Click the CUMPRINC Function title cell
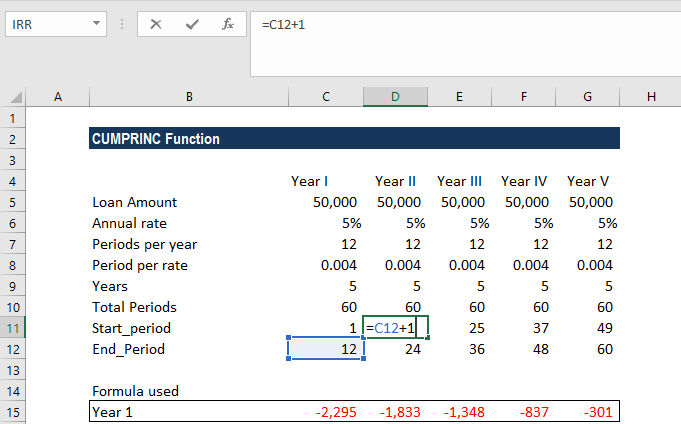 pyautogui.click(x=354, y=139)
